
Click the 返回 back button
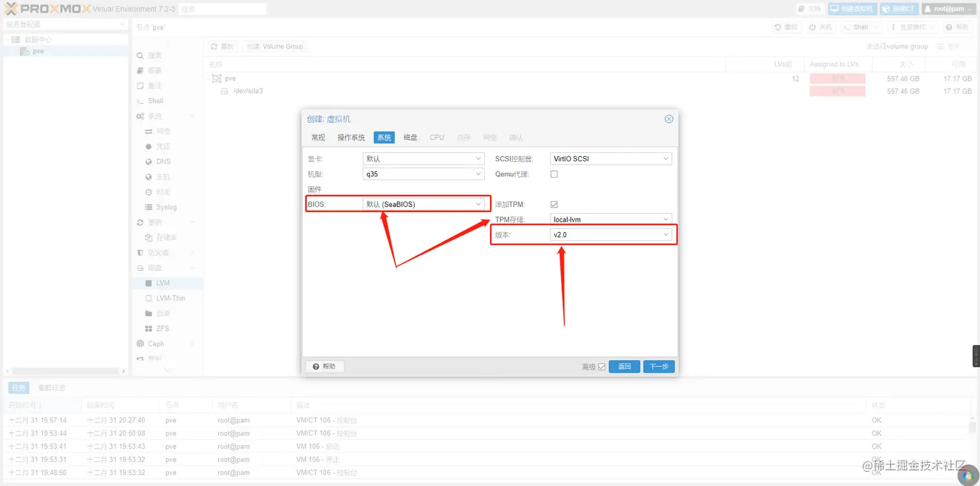click(625, 367)
